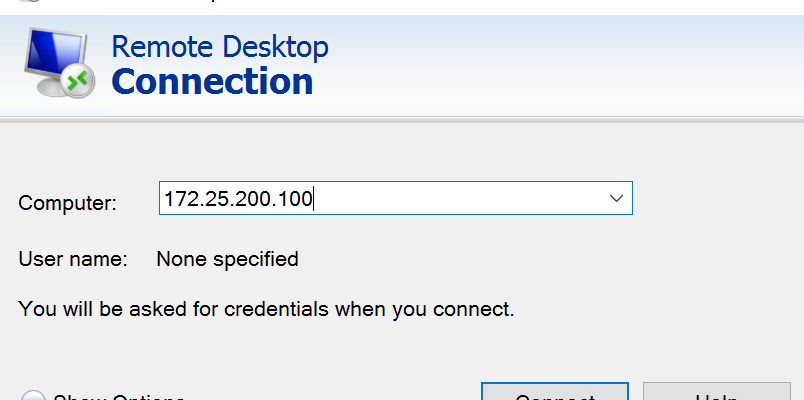804x400 pixels.
Task: Click the white title bar strip
Action: pyautogui.click(x=410, y=7)
